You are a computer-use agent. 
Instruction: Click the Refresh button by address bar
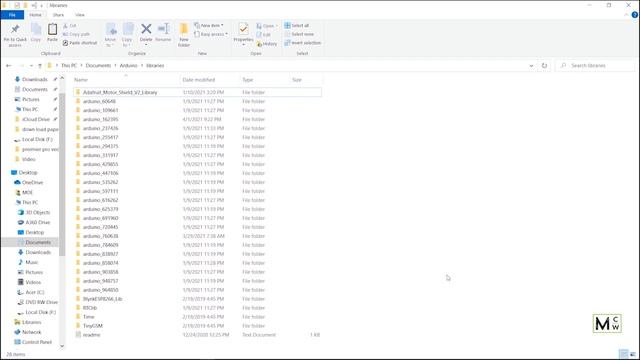[x=544, y=65]
